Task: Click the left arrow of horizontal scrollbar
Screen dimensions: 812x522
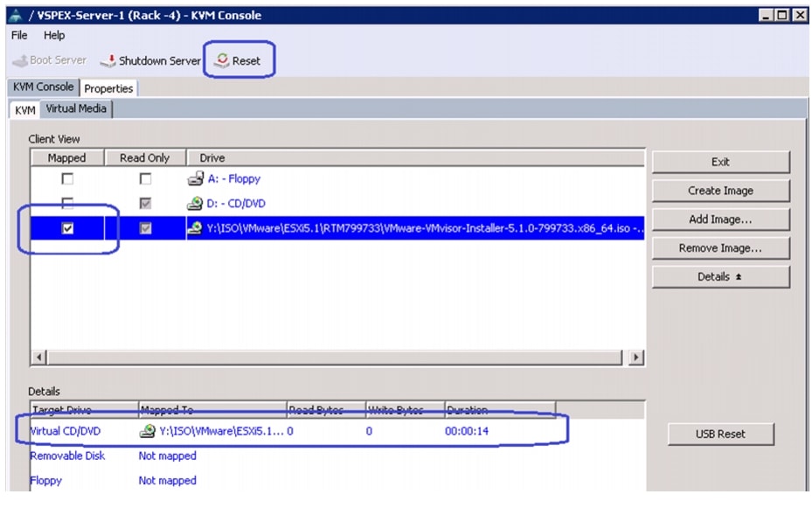Action: (x=38, y=358)
